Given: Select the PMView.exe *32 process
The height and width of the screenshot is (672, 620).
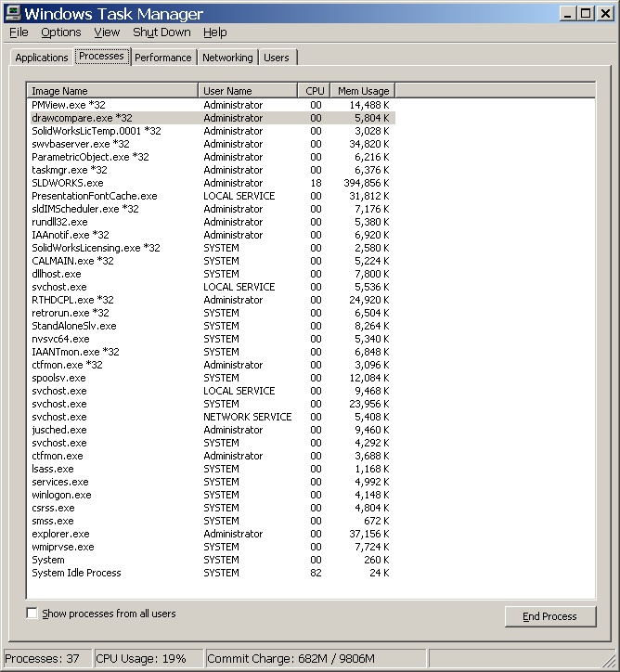Looking at the screenshot, I should (213, 105).
